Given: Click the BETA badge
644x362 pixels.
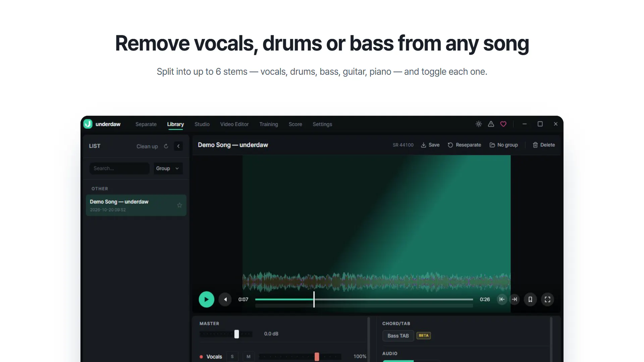Looking at the screenshot, I should click(424, 336).
